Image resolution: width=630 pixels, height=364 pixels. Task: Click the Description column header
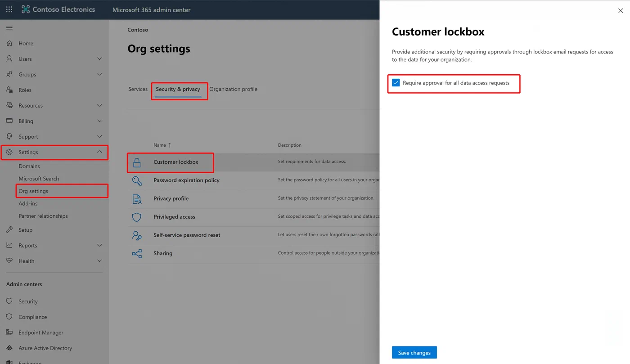click(290, 145)
